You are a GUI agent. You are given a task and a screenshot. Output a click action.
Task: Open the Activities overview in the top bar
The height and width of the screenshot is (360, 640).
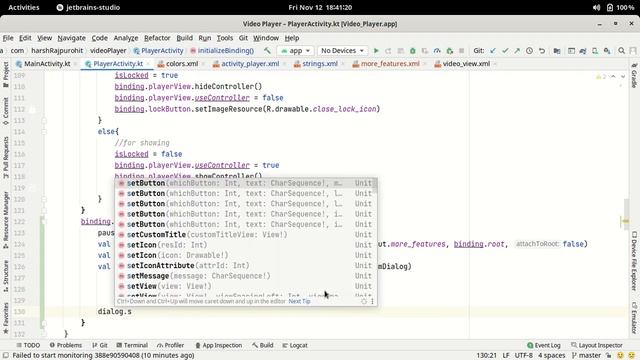pyautogui.click(x=24, y=7)
